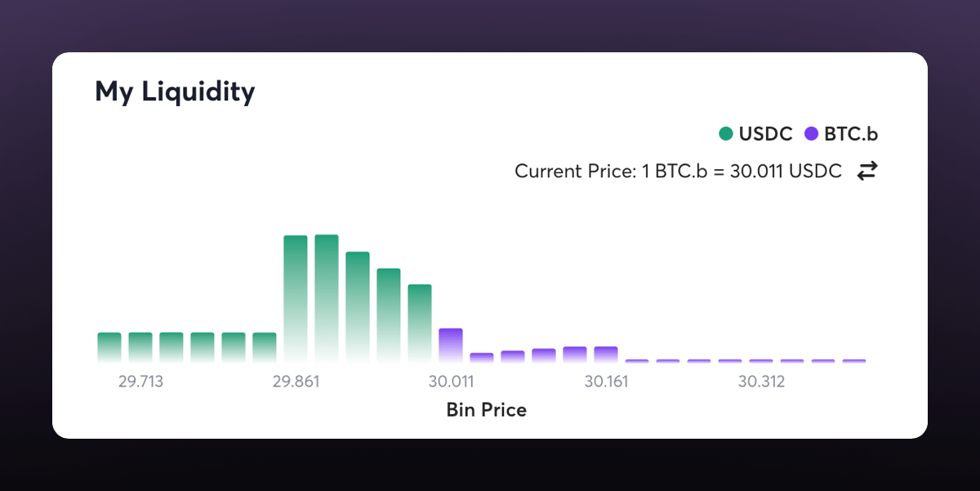Click the USDC legend label
Image resolution: width=980 pixels, height=491 pixels.
coord(765,134)
